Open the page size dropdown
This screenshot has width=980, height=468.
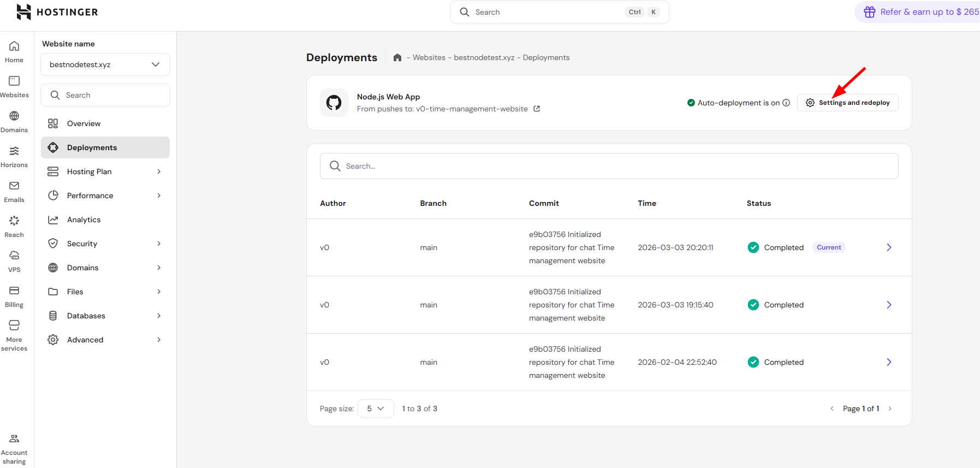point(376,408)
